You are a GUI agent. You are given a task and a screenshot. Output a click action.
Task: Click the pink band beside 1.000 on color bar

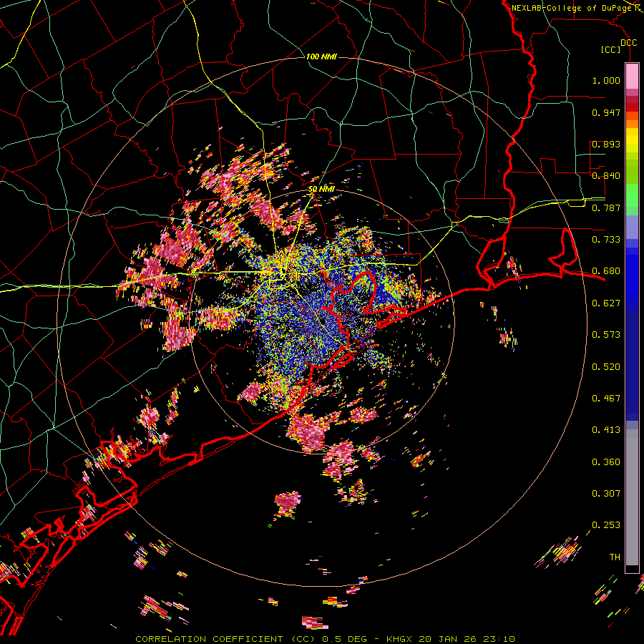point(632,77)
